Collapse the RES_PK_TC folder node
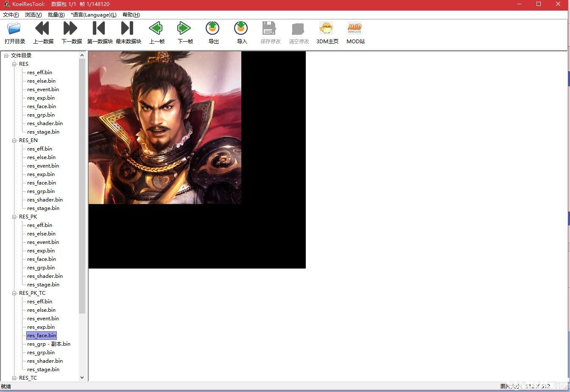 [14, 293]
